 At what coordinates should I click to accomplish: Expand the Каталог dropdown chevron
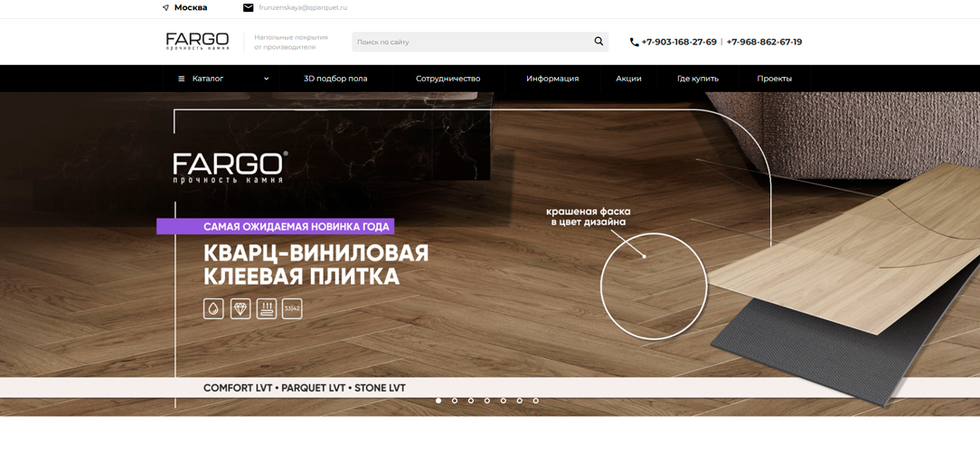point(267,79)
